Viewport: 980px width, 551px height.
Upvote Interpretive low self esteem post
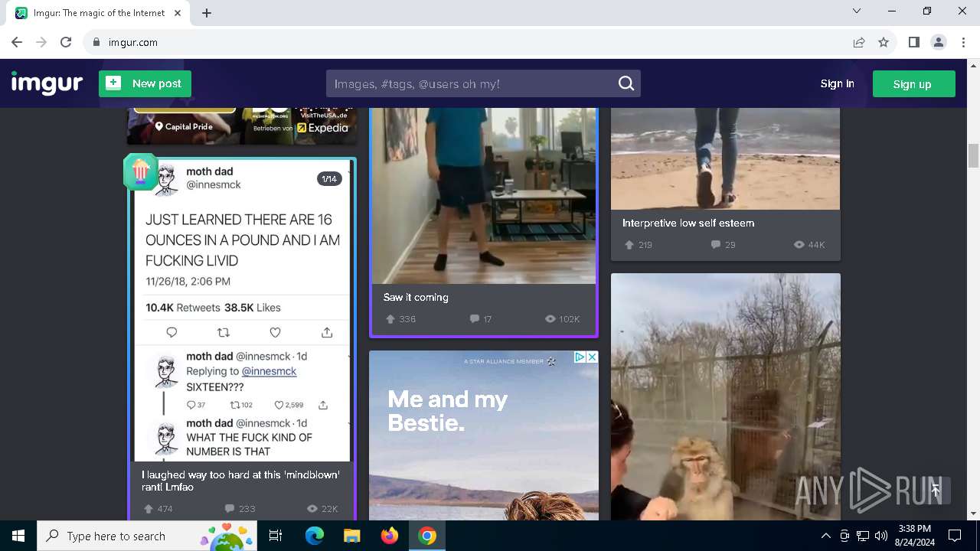(x=629, y=245)
